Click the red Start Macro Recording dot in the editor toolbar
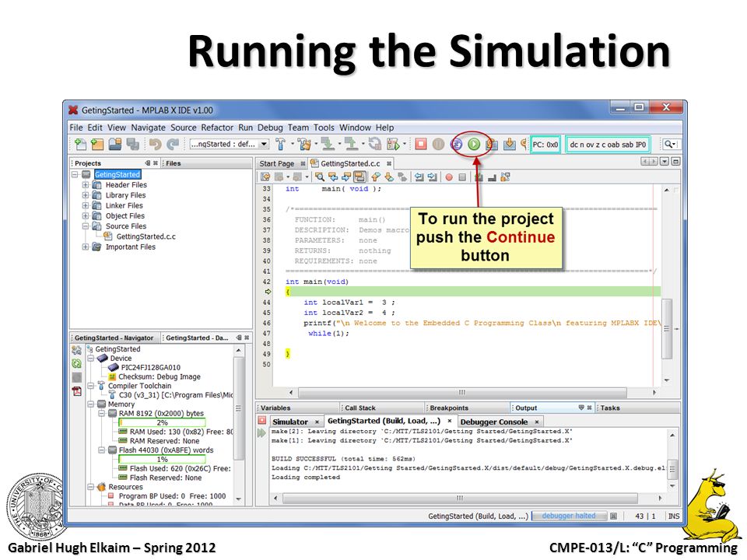 tap(449, 177)
